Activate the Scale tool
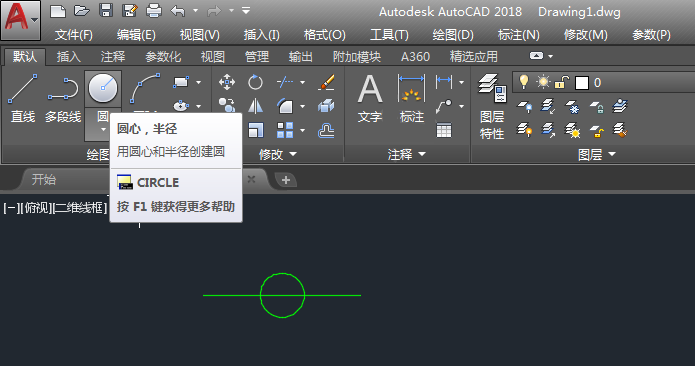Screen dimensions: 695x366 point(256,130)
